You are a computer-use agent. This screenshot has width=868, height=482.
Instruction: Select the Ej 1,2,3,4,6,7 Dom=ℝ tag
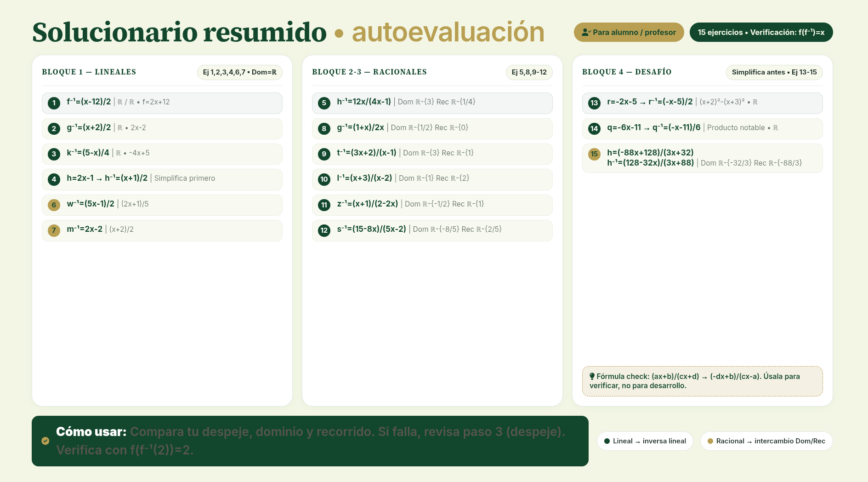tap(240, 72)
